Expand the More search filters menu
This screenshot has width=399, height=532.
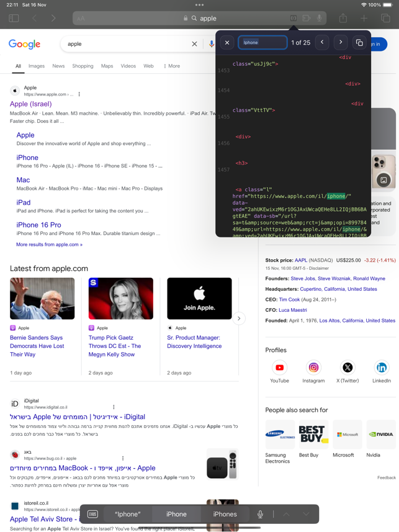172,66
